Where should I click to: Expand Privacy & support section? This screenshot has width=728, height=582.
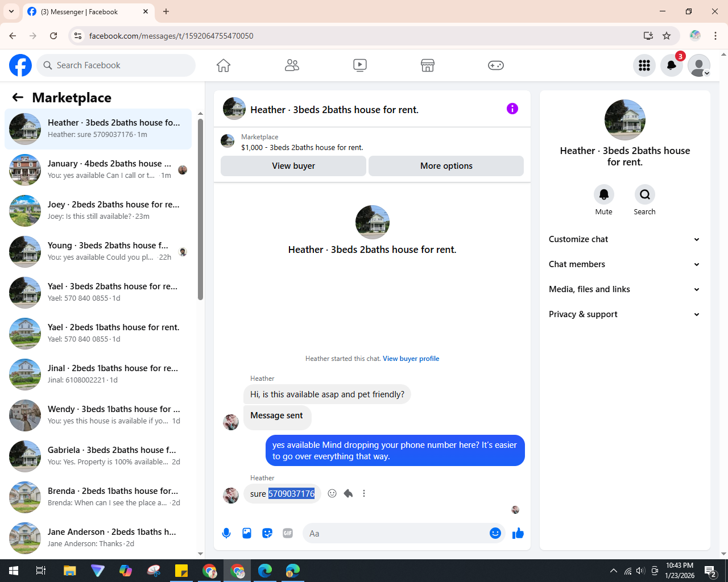(x=624, y=314)
